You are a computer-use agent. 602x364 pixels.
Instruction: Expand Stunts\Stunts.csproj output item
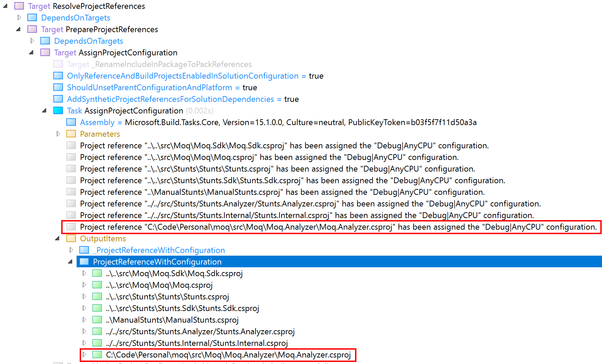click(x=84, y=296)
